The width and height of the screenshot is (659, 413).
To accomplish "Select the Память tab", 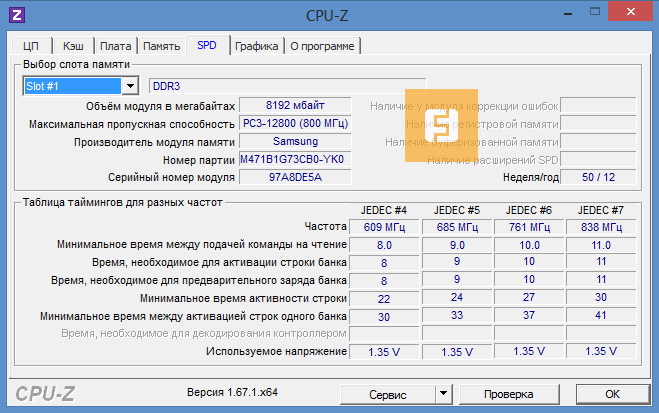I will click(161, 45).
